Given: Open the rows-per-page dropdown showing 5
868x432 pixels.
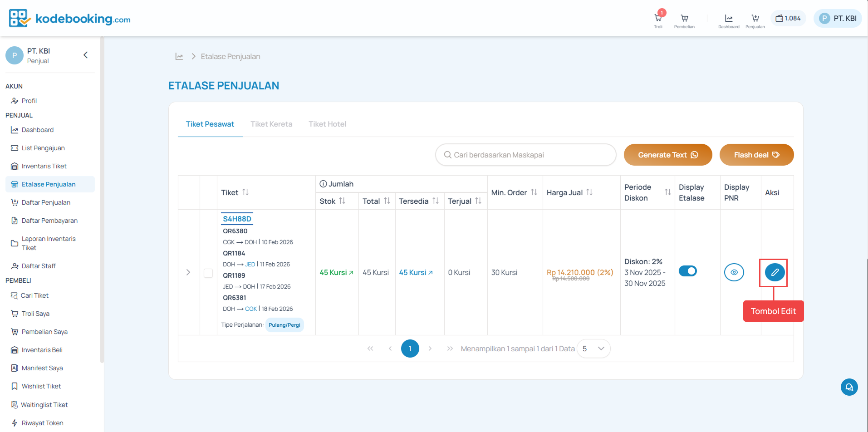Looking at the screenshot, I should point(593,349).
